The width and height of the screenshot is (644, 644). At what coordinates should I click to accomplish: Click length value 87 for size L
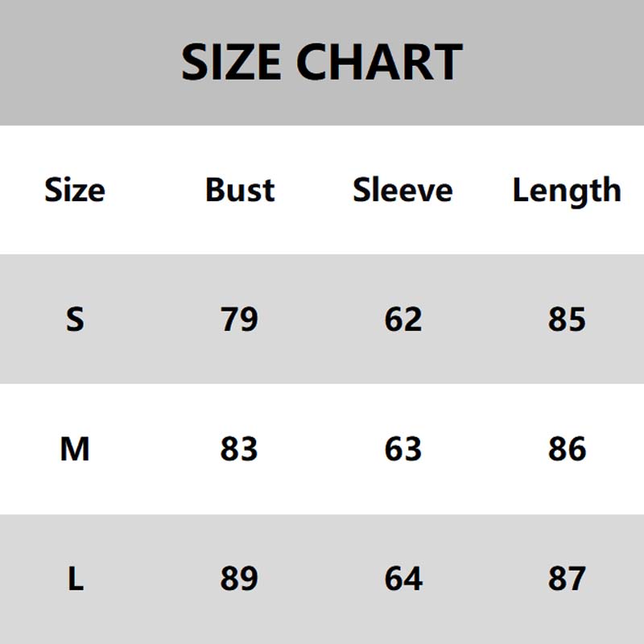tap(567, 579)
